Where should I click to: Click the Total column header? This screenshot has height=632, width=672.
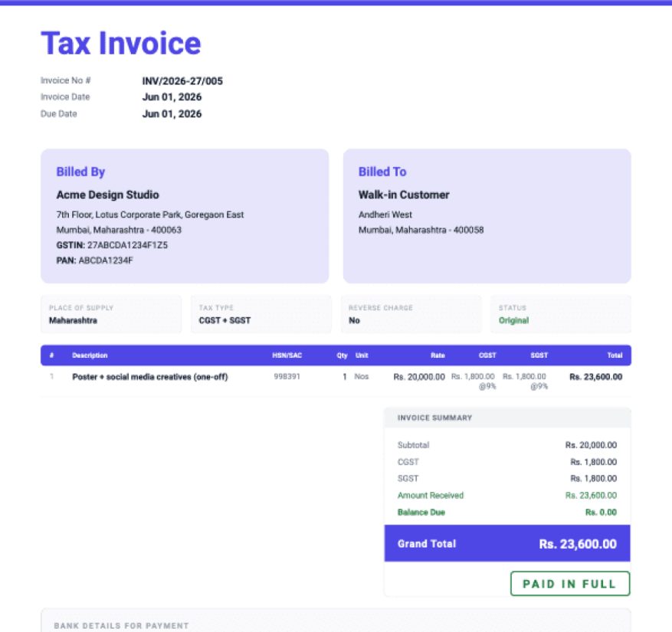pyautogui.click(x=615, y=355)
